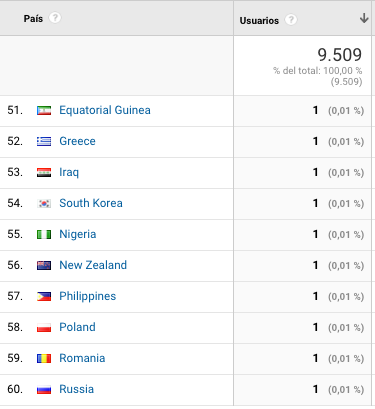Open the Equatorial Guinea country link
Viewport: 375px width, 409px height.
coord(105,110)
